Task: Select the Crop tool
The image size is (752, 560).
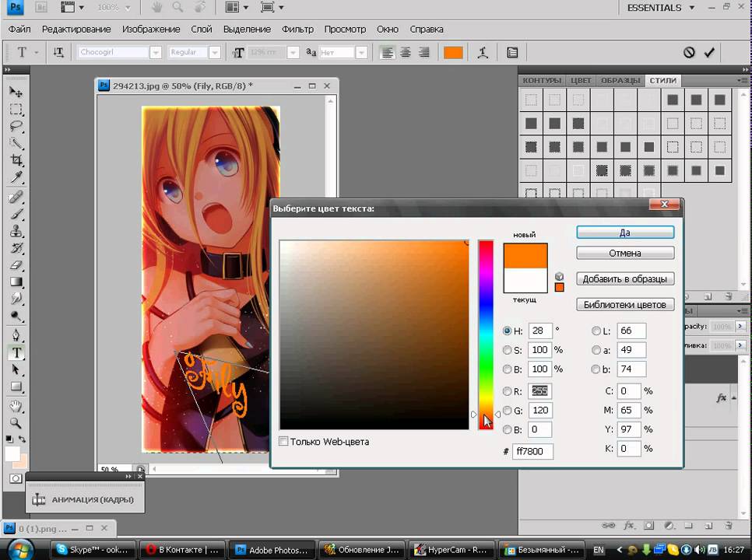Action: click(x=16, y=160)
